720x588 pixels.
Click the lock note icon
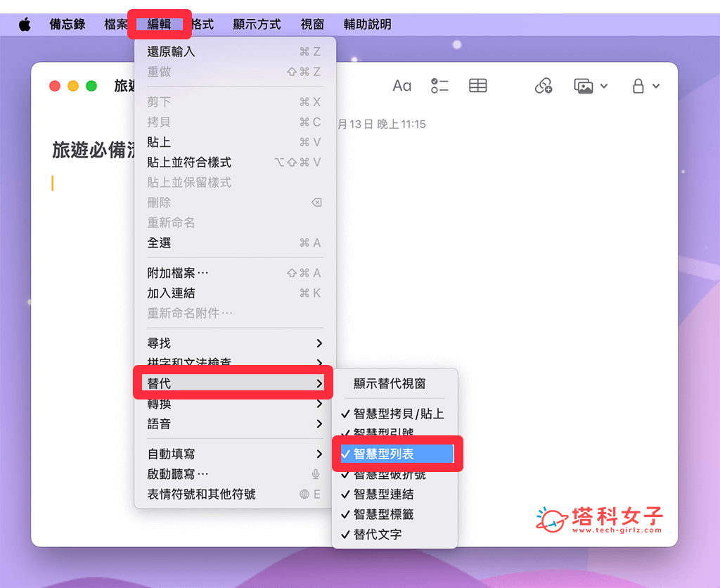pos(638,86)
